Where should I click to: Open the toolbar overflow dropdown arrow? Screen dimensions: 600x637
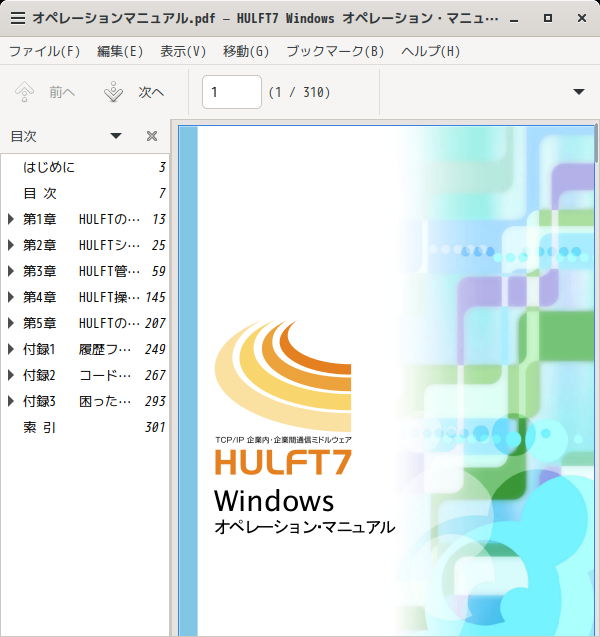click(579, 92)
